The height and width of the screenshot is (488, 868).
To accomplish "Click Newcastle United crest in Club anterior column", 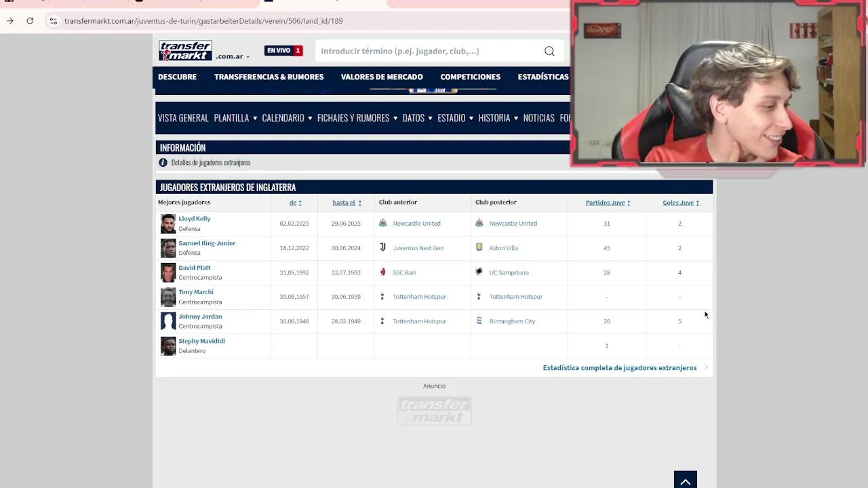I will pos(383,223).
